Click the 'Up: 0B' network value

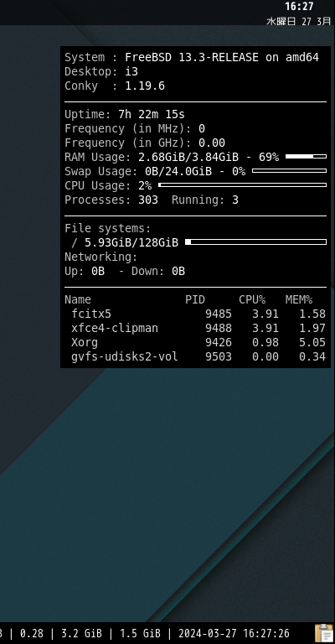coord(85,271)
